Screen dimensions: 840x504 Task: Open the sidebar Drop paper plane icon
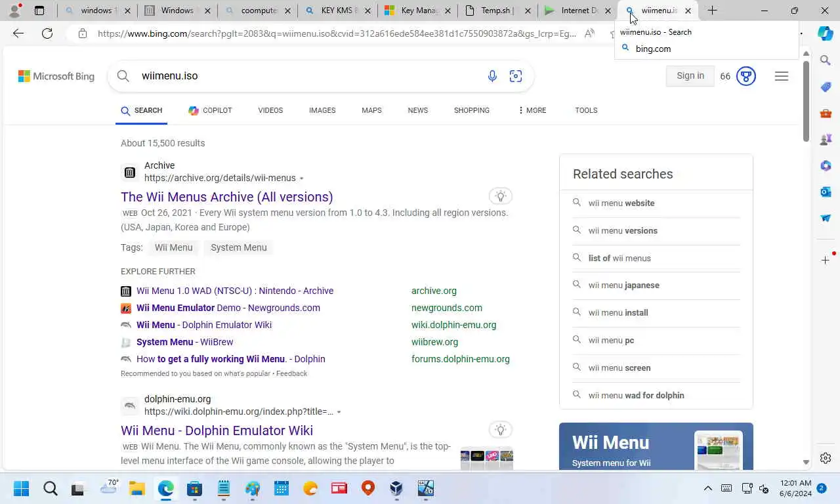tap(826, 218)
